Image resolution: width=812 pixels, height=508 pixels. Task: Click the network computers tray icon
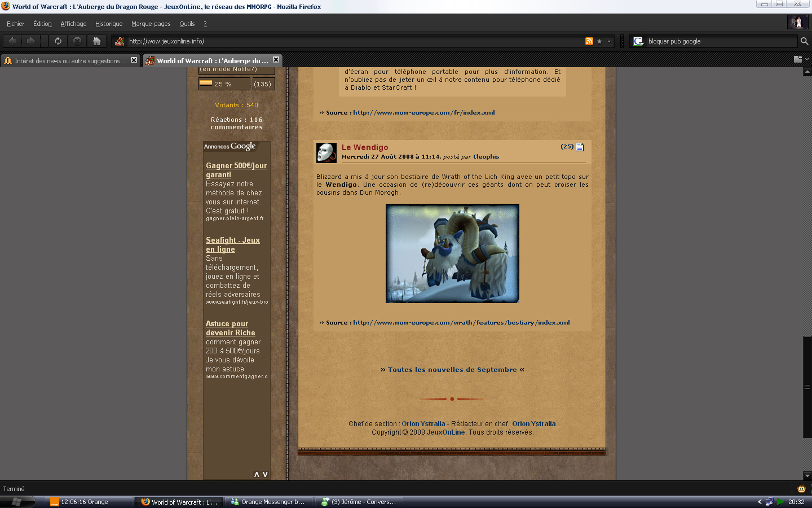point(769,502)
